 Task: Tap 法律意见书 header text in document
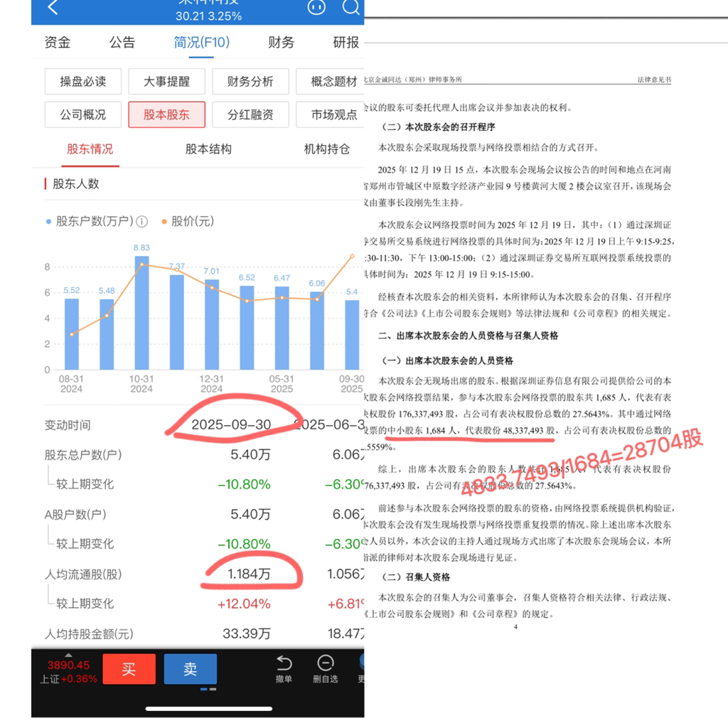(654, 80)
